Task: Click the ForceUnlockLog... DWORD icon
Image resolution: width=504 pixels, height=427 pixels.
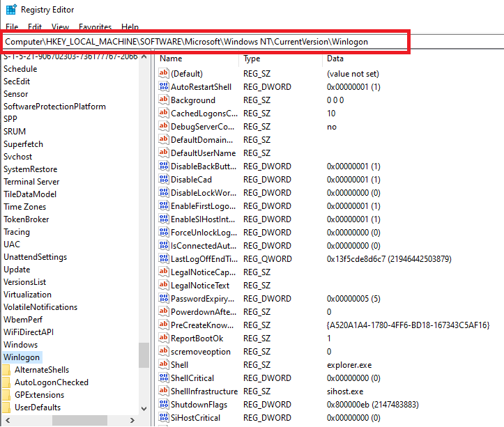Action: click(x=164, y=232)
